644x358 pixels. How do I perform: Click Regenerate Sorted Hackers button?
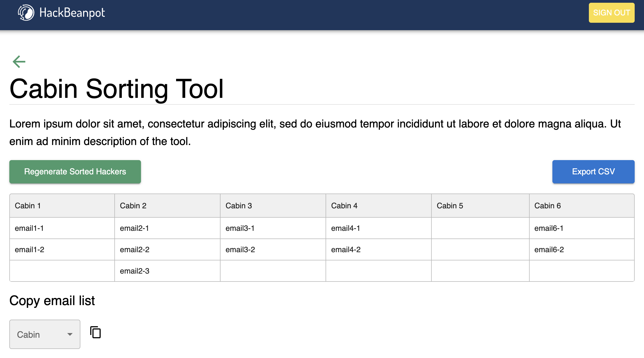click(75, 172)
